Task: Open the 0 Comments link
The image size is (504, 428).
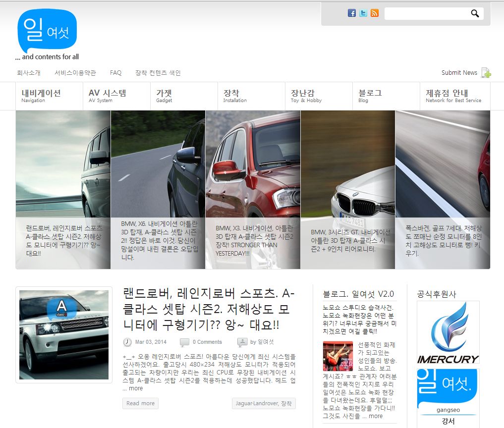Action: (x=207, y=342)
